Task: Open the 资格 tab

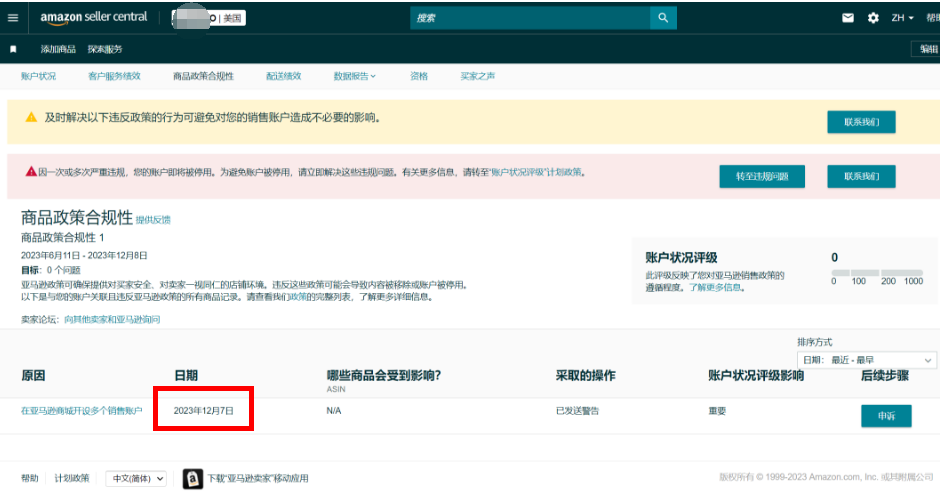Action: click(419, 76)
